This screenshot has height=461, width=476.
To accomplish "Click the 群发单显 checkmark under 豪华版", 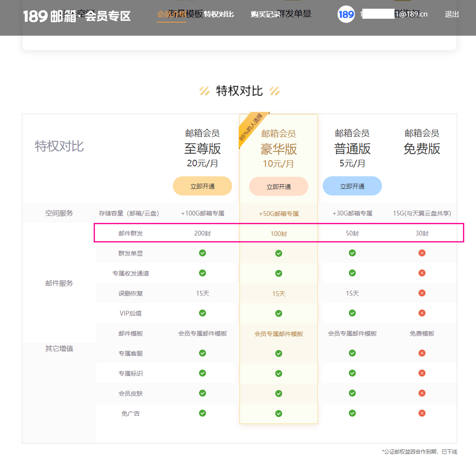I will point(279,253).
